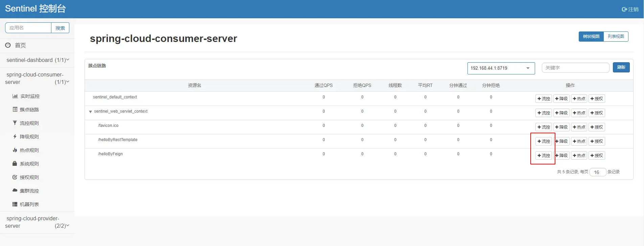Add 授权 rule for /helloByRestTemplate
The width and height of the screenshot is (644, 246).
pos(597,141)
